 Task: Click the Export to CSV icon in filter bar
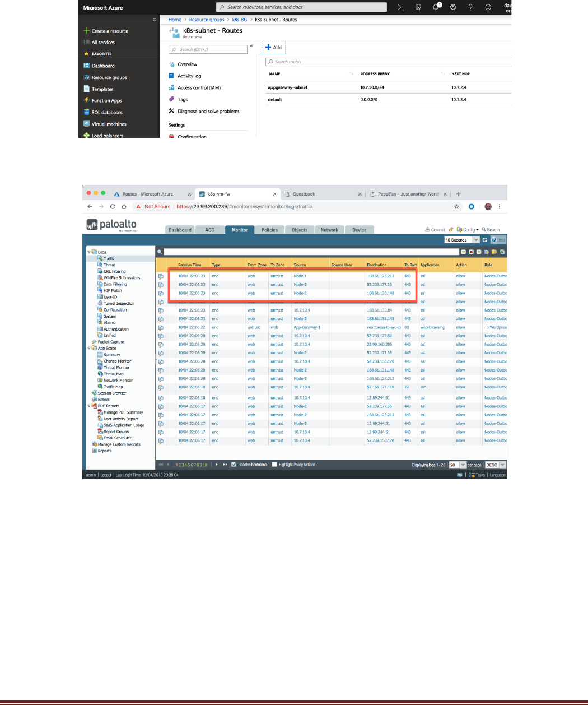click(502, 252)
